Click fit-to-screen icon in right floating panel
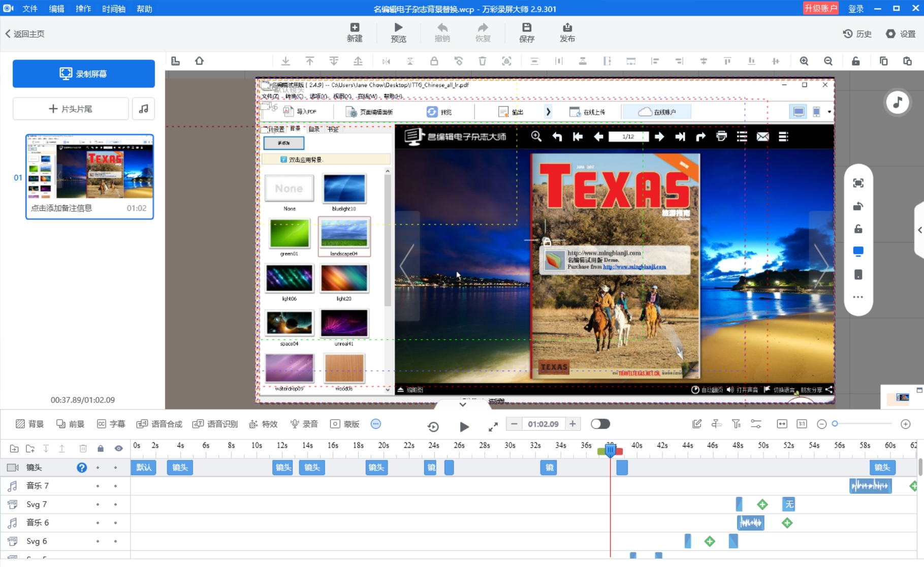 (x=858, y=183)
